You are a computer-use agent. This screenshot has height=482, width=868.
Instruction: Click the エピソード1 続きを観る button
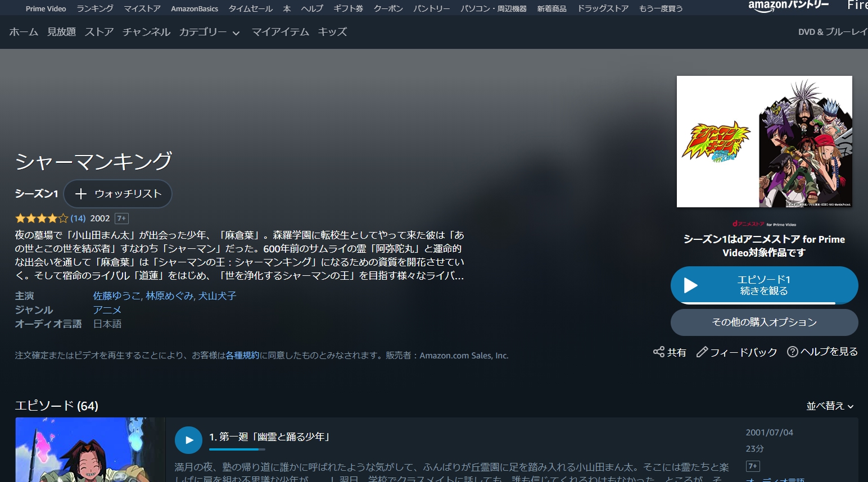(x=764, y=285)
